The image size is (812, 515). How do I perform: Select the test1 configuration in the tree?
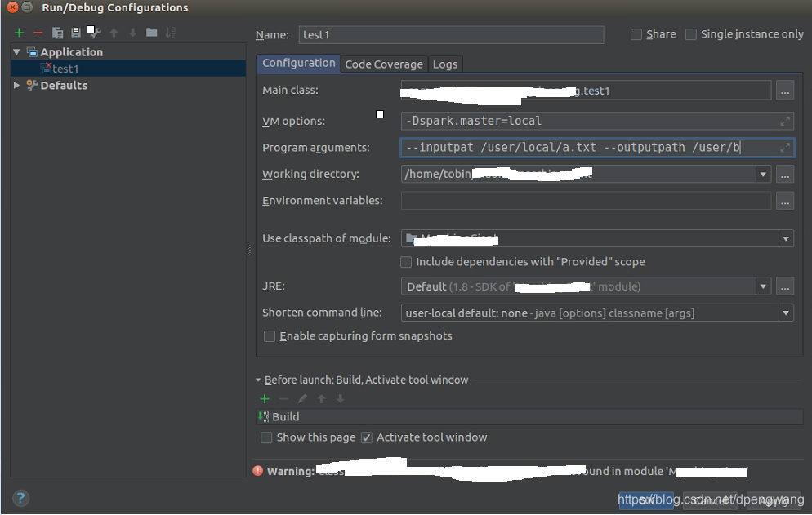tap(128, 69)
